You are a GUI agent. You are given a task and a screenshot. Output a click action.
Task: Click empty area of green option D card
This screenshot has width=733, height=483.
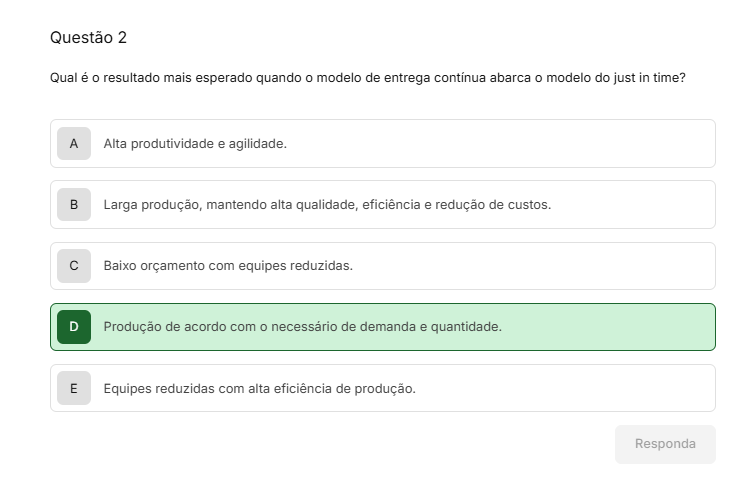tap(608, 327)
